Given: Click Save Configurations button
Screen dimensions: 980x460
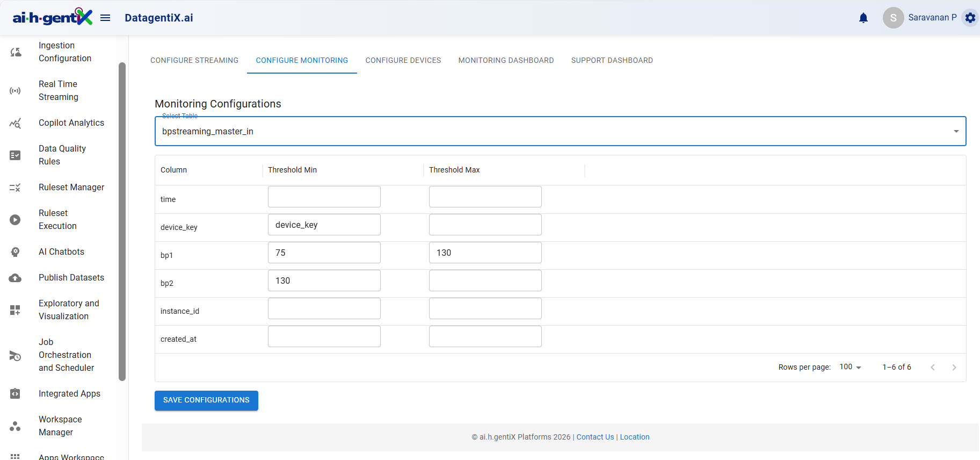Looking at the screenshot, I should tap(206, 400).
